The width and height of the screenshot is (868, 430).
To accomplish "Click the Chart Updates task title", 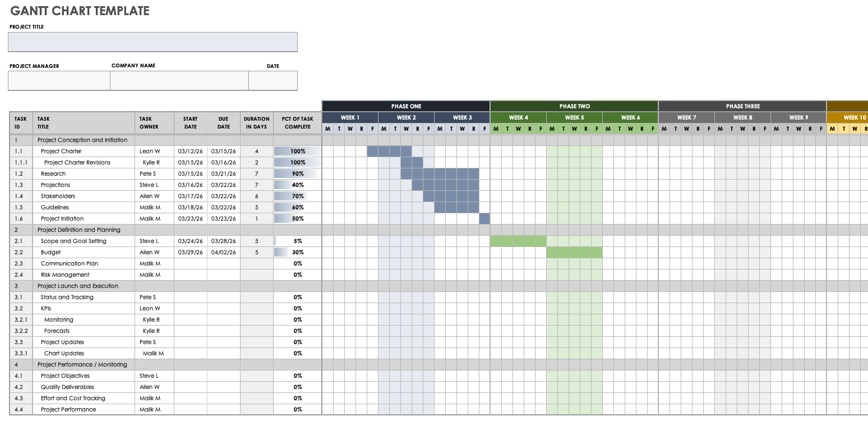I will (x=64, y=353).
